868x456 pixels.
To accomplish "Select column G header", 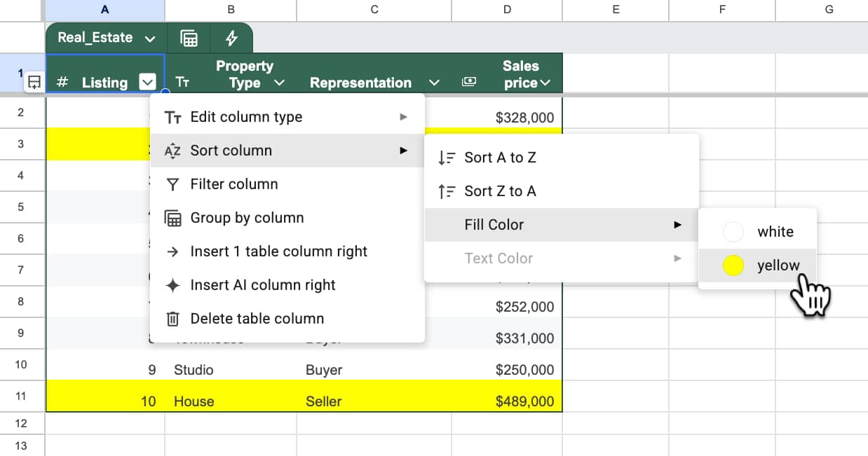I will click(822, 10).
